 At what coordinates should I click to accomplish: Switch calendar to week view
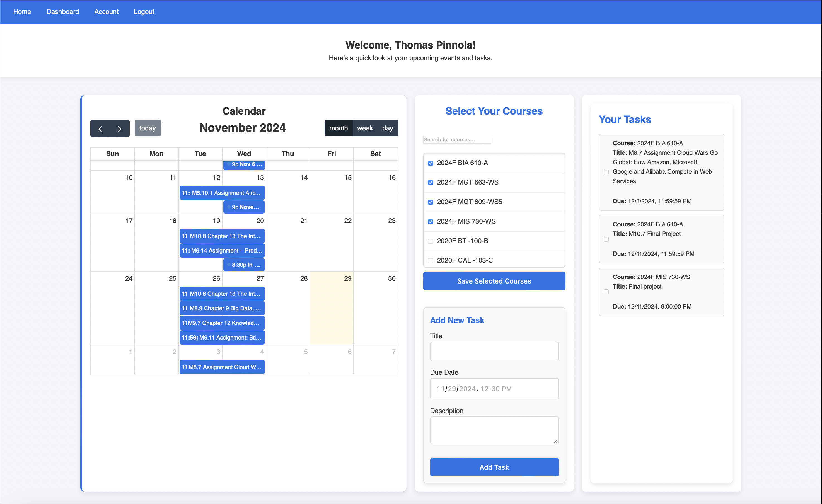(x=365, y=128)
